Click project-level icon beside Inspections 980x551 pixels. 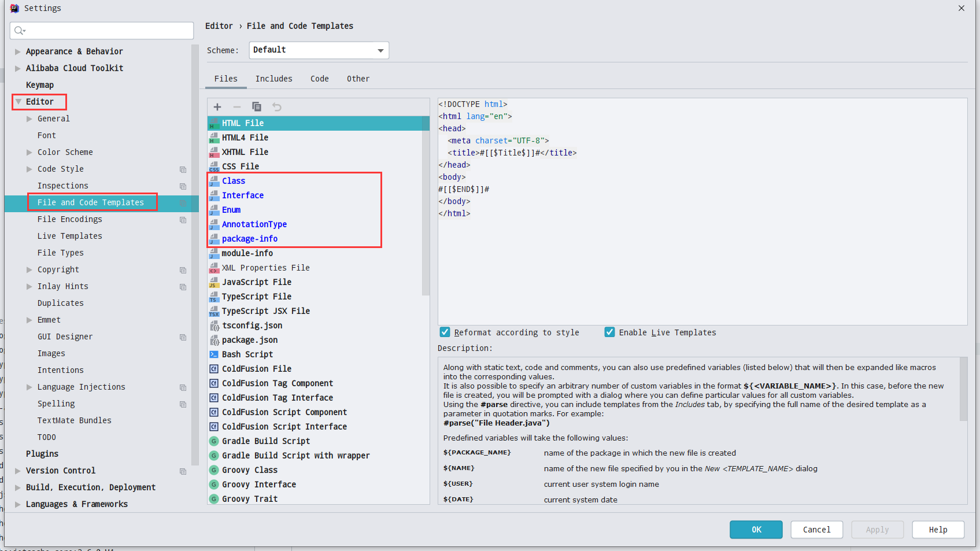coord(183,186)
